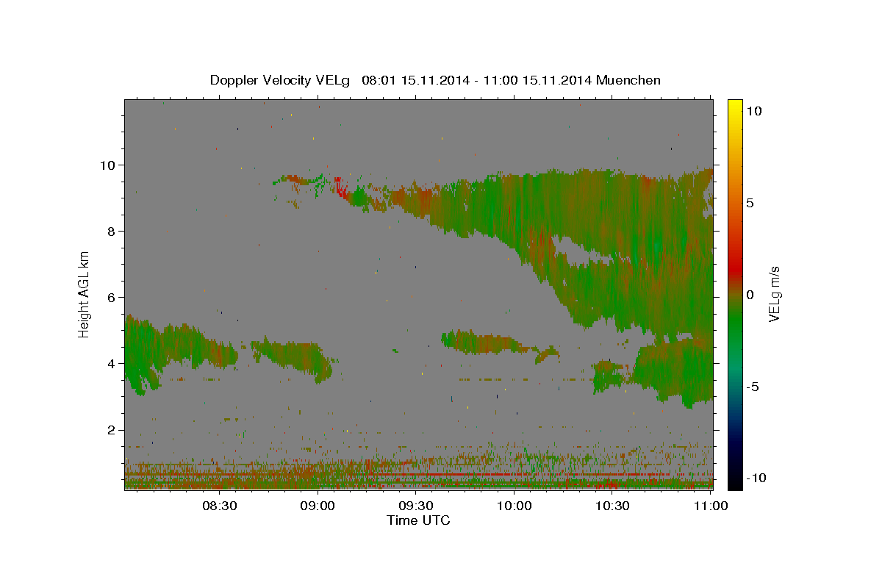Screen dimensions: 882x588
Task: Click the height tick label 10
Action: click(x=110, y=165)
